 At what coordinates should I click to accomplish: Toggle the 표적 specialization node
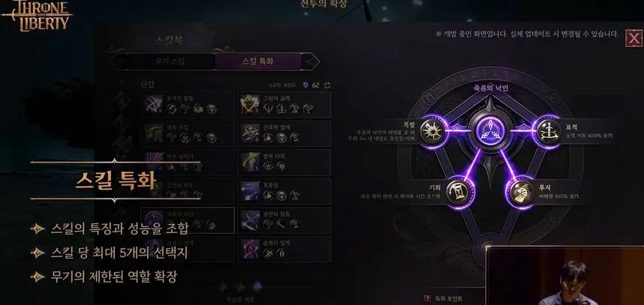tap(549, 132)
